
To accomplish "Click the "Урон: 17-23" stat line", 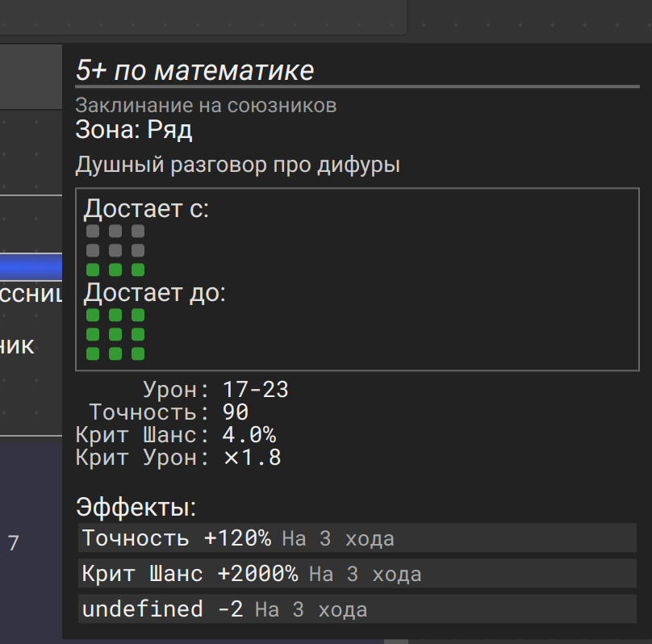I will coord(215,390).
